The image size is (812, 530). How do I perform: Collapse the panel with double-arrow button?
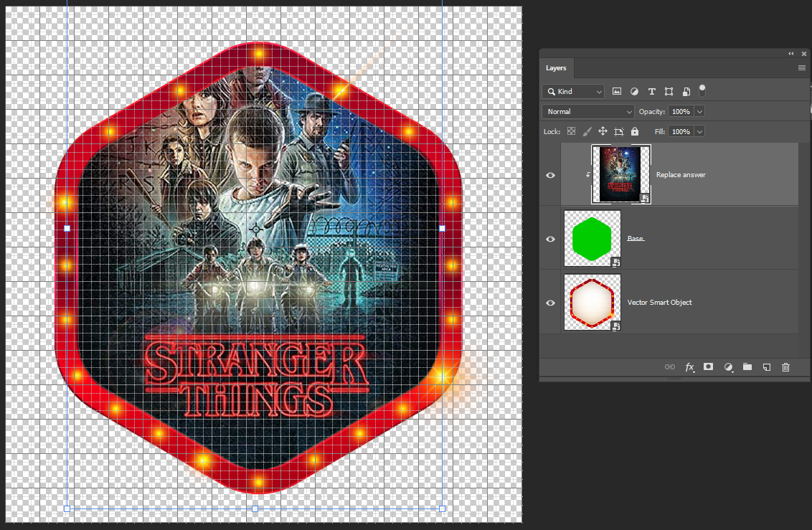click(x=791, y=54)
